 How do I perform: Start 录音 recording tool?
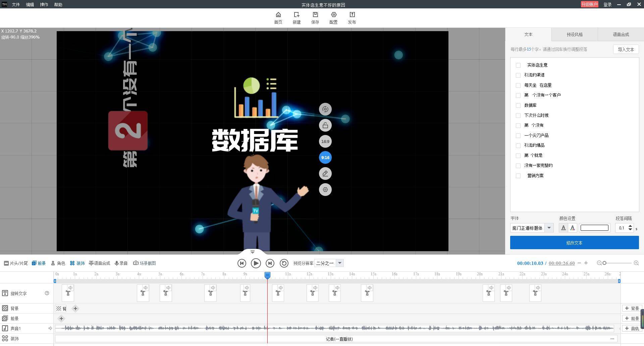(x=121, y=263)
